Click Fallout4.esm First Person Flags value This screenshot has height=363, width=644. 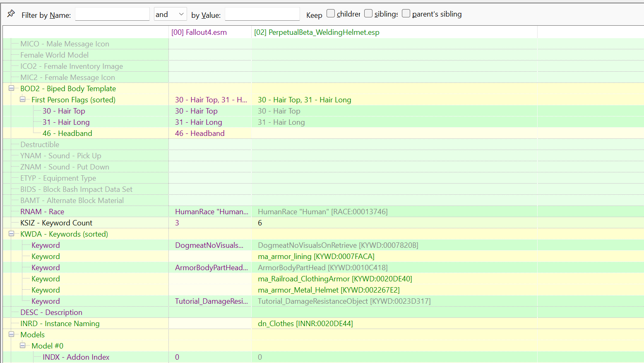(211, 100)
